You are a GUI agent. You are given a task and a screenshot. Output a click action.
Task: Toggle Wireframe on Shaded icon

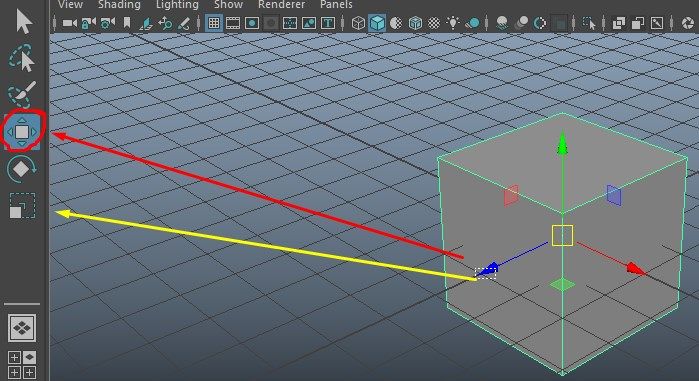[415, 23]
